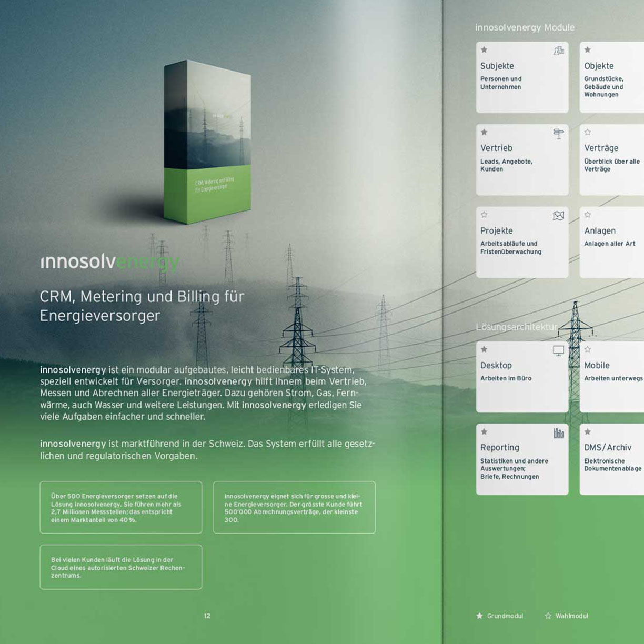Click the outline star on the Mobile card
This screenshot has width=644, height=644.
(588, 349)
